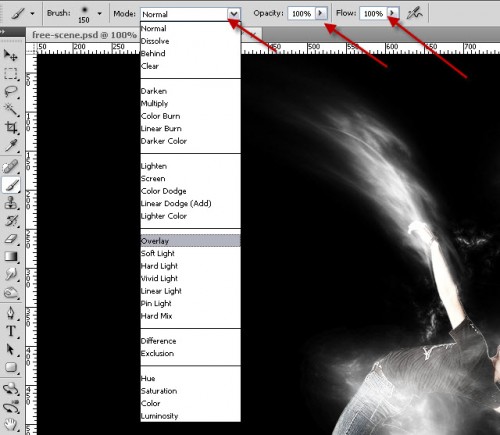
Task: Select the Path Selection tool
Action: [11, 349]
